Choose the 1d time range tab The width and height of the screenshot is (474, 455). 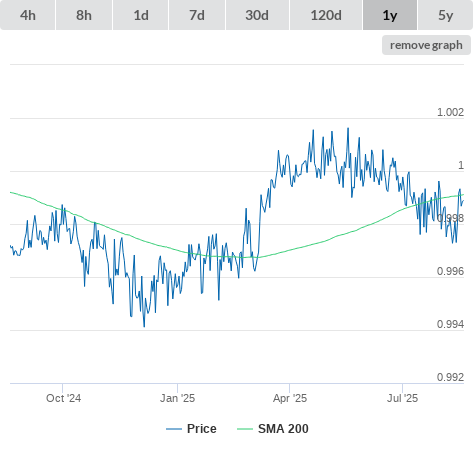point(141,15)
